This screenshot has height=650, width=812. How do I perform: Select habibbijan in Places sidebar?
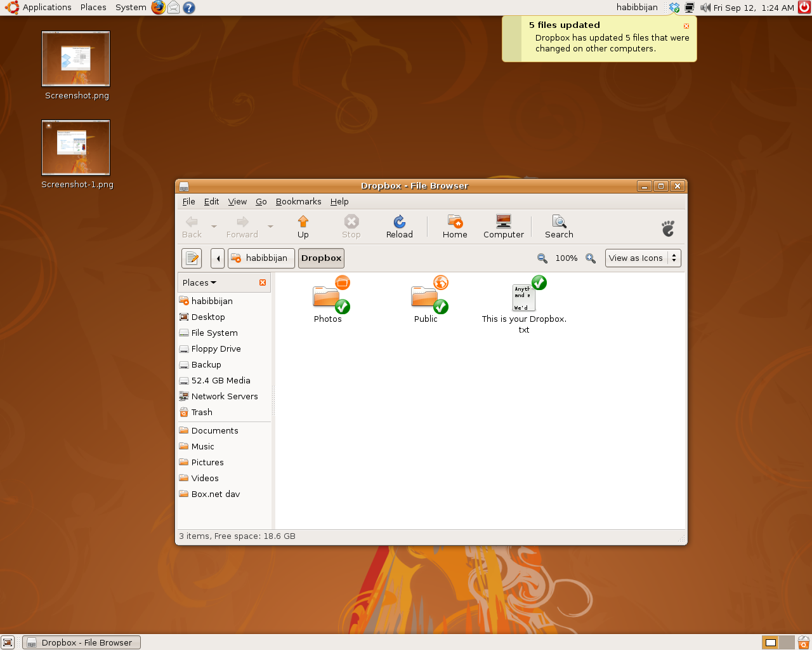[x=224, y=301]
